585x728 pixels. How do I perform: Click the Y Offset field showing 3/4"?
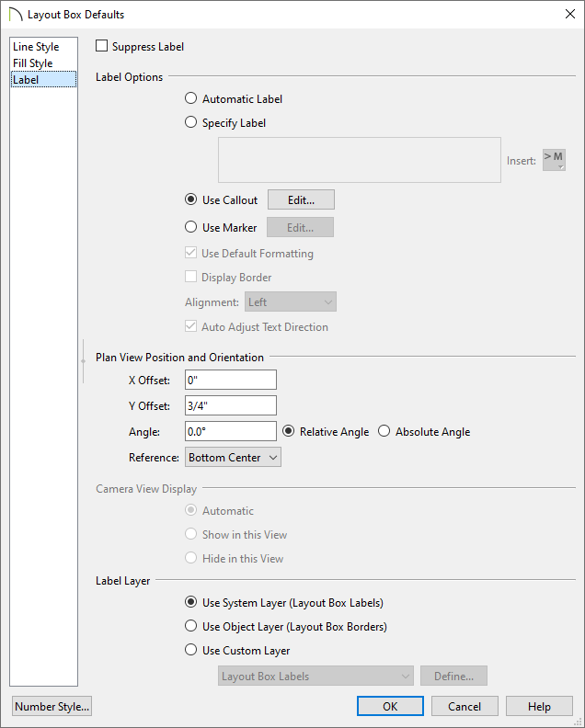pos(231,405)
